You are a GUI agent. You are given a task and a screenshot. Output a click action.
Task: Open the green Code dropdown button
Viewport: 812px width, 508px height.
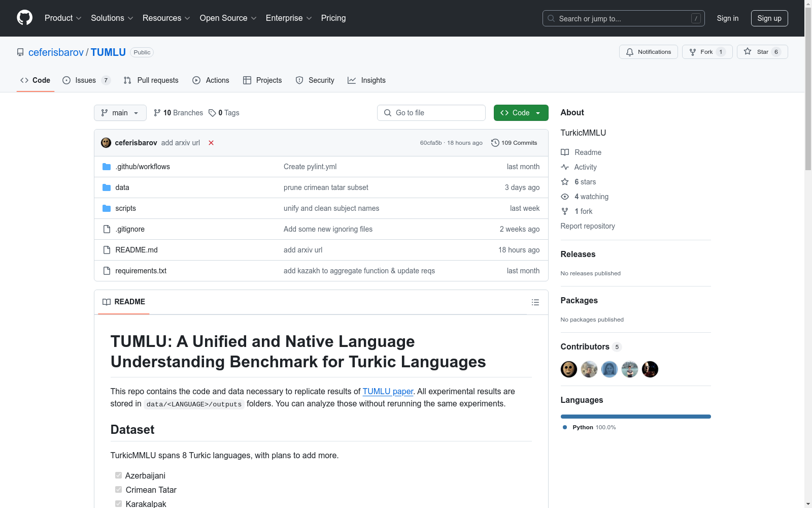[521, 113]
